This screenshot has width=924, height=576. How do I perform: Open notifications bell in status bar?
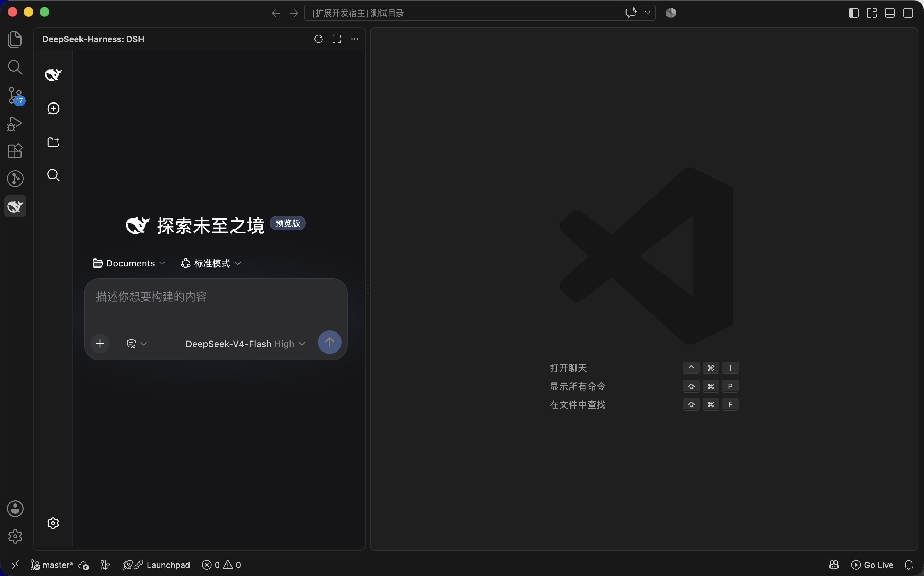[x=908, y=565]
